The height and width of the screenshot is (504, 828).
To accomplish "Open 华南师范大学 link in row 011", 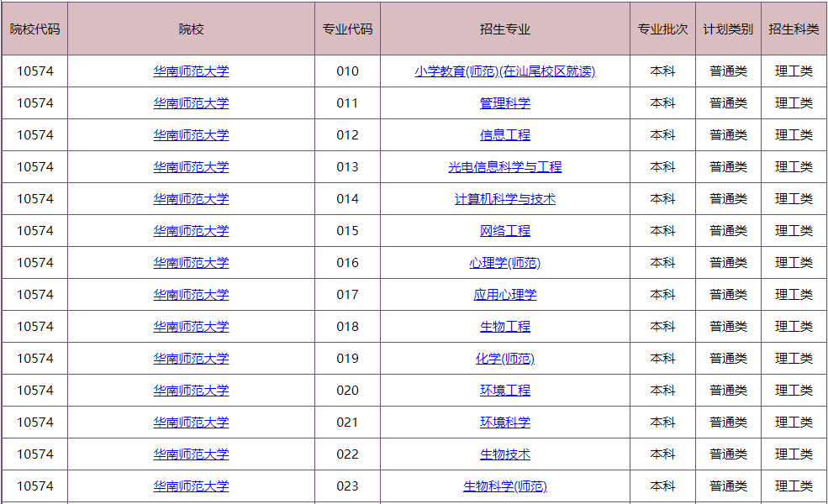I will (191, 103).
